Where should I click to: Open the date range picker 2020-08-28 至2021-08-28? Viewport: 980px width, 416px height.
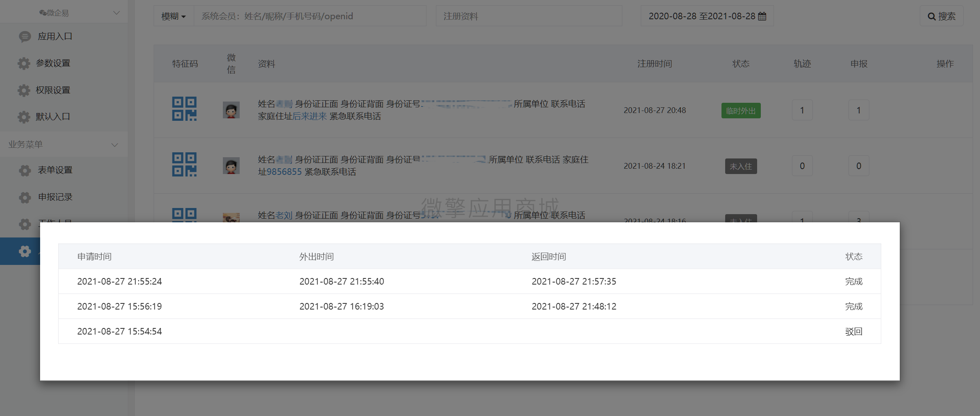[x=707, y=16]
